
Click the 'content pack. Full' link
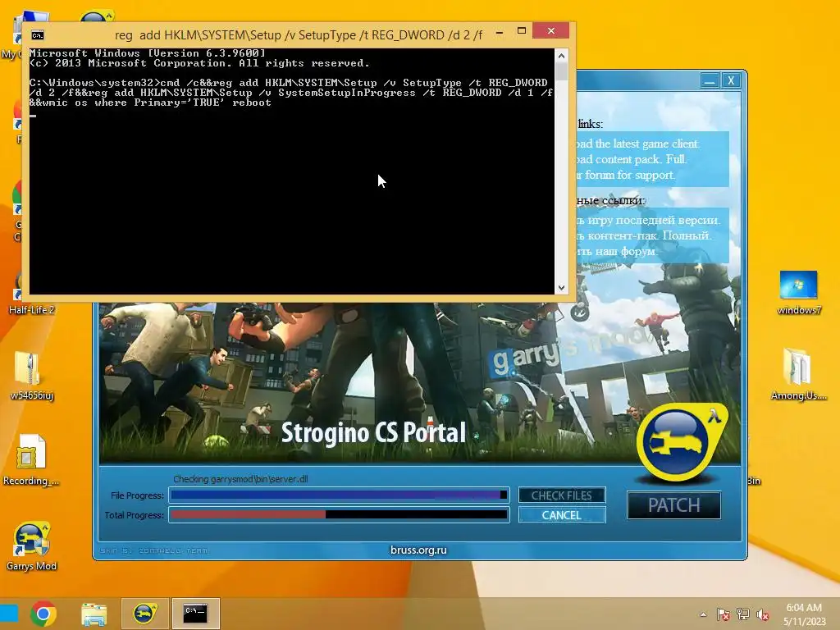[632, 159]
